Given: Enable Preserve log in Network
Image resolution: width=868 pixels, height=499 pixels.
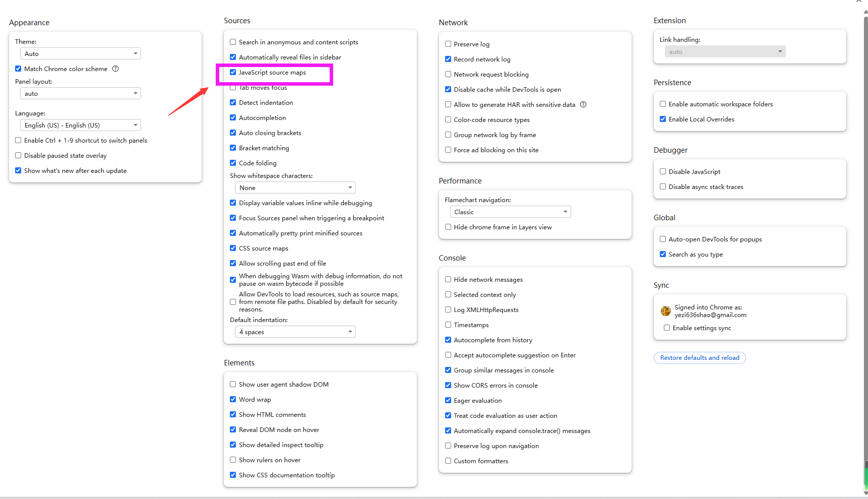Looking at the screenshot, I should (448, 44).
